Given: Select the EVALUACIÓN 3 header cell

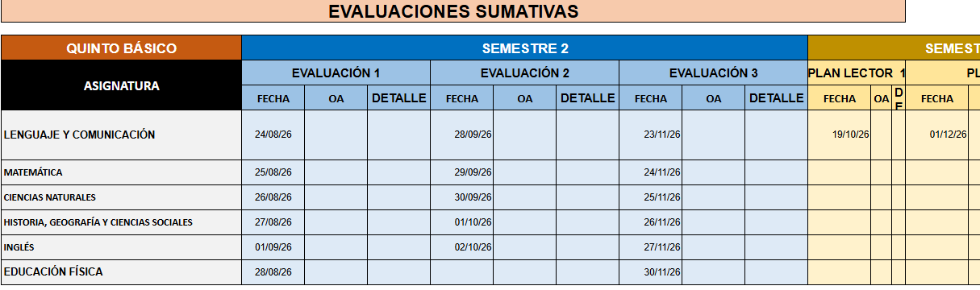Looking at the screenshot, I should coord(714,72).
